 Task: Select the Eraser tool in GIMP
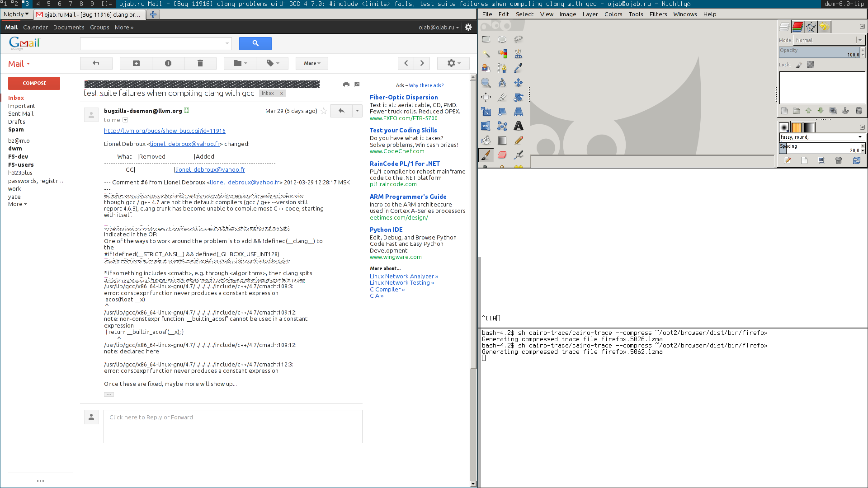tap(502, 155)
